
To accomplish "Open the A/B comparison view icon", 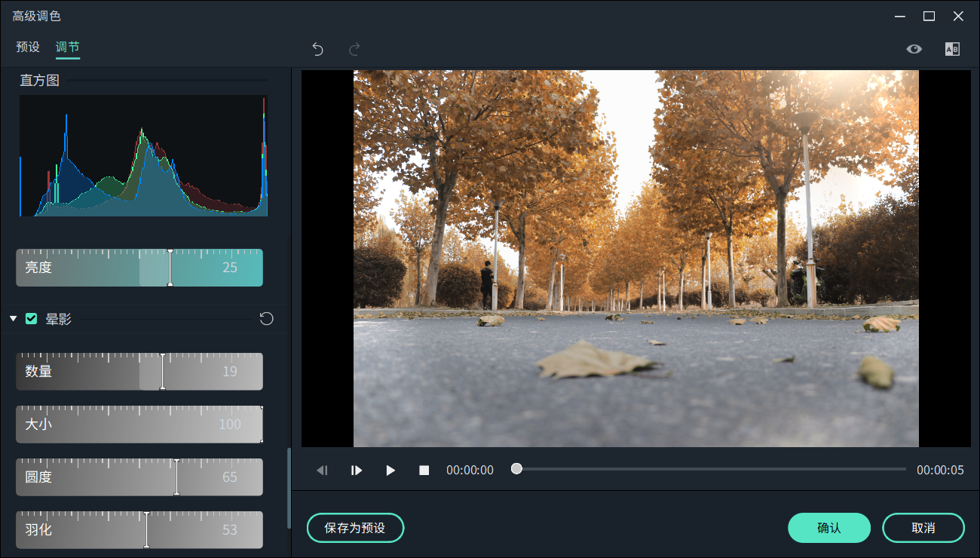I will (952, 49).
